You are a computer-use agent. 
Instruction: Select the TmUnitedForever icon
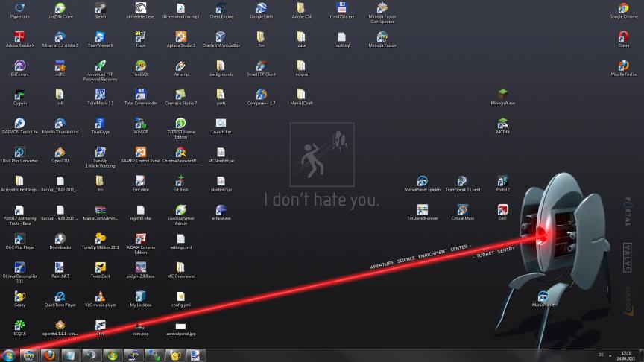(x=422, y=212)
